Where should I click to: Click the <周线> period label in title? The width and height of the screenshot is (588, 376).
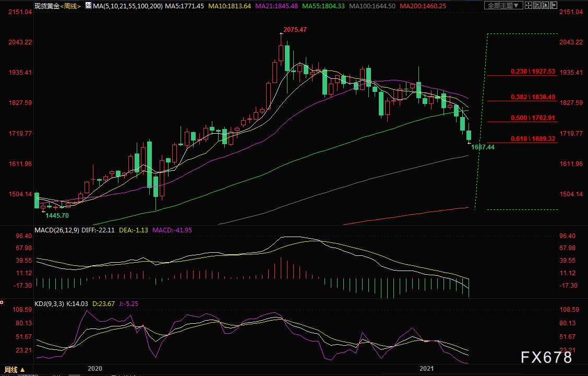[70, 6]
